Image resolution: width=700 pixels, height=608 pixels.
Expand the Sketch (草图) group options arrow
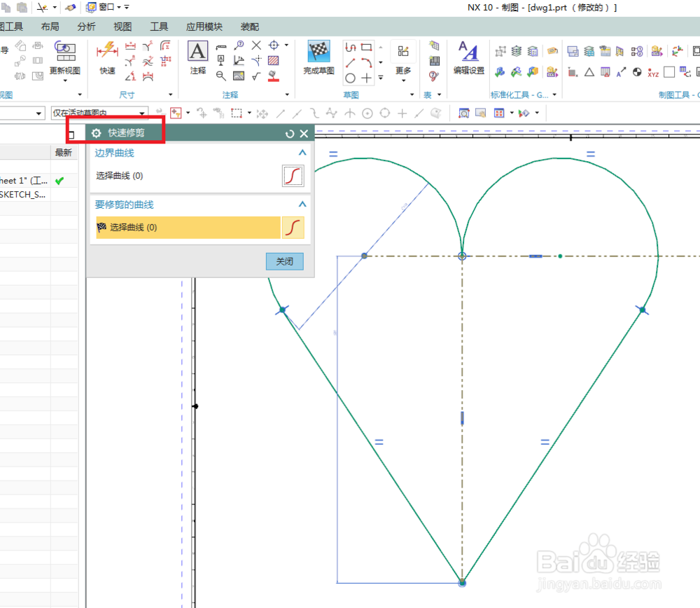pyautogui.click(x=412, y=95)
